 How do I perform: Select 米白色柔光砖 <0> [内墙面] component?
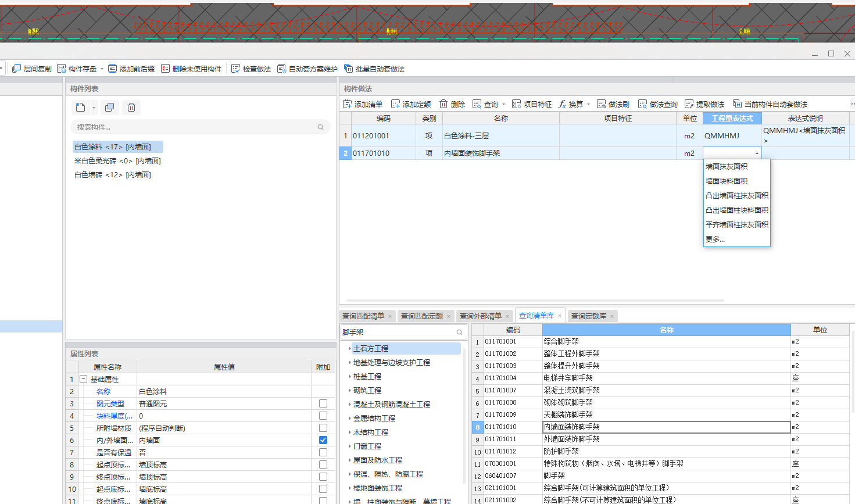117,161
